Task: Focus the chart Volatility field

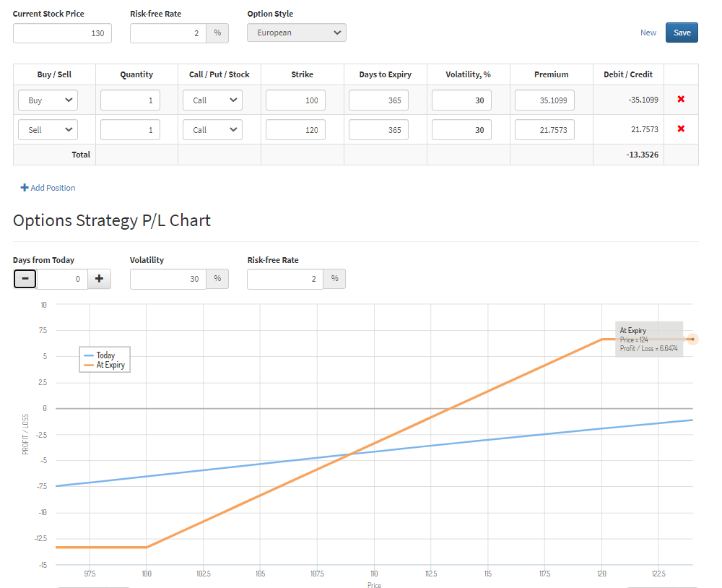Action: tap(168, 279)
